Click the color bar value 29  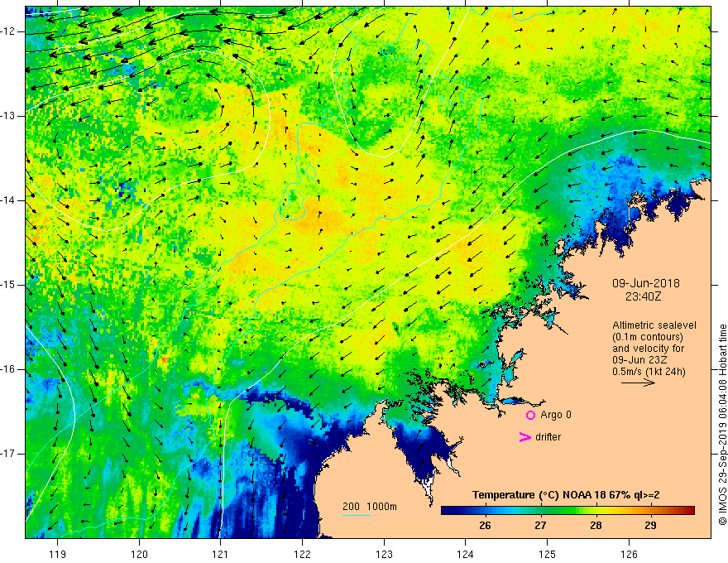click(x=650, y=526)
